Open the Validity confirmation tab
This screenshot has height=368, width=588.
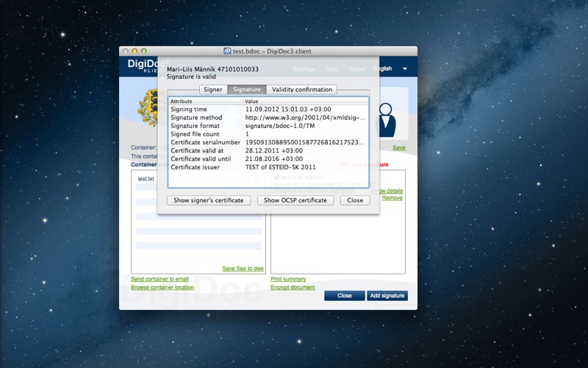point(301,90)
